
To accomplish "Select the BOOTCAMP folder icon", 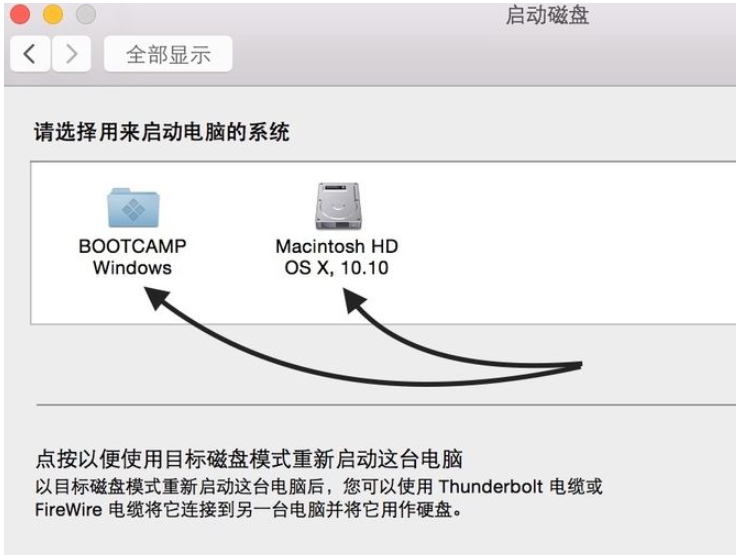I will (134, 207).
